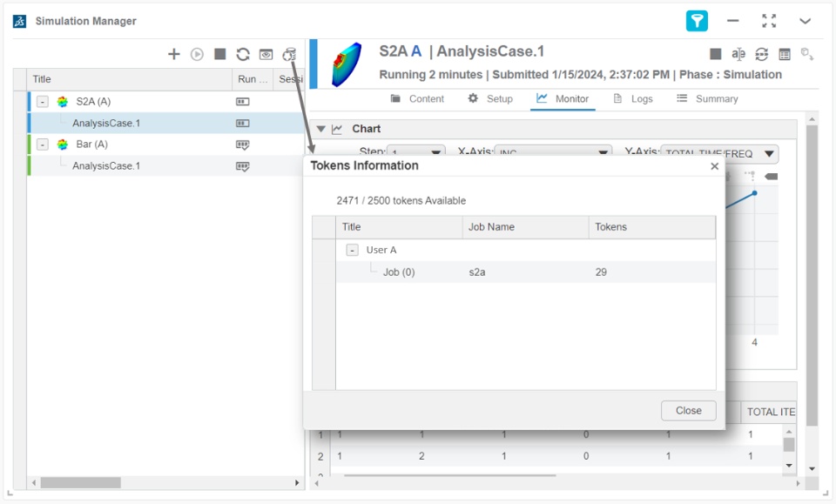Image resolution: width=836 pixels, height=504 pixels.
Task: Click run status icon for S2A (A)
Action: [x=243, y=102]
